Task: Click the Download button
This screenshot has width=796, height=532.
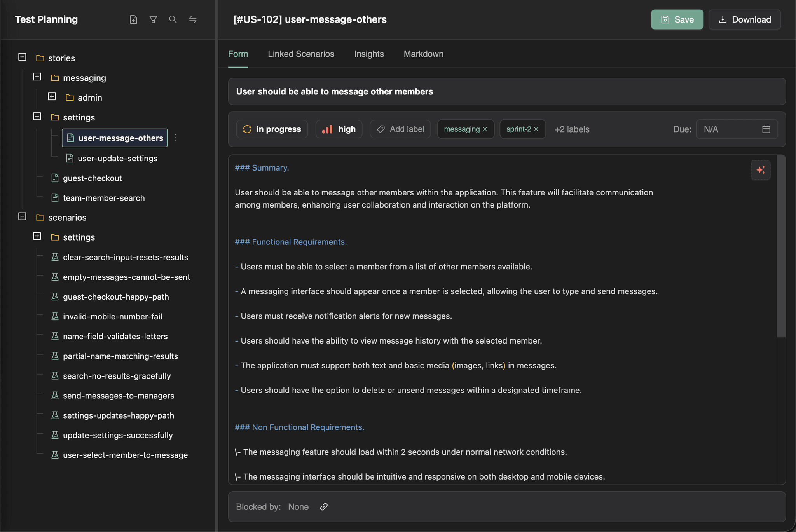Action: 744,19
